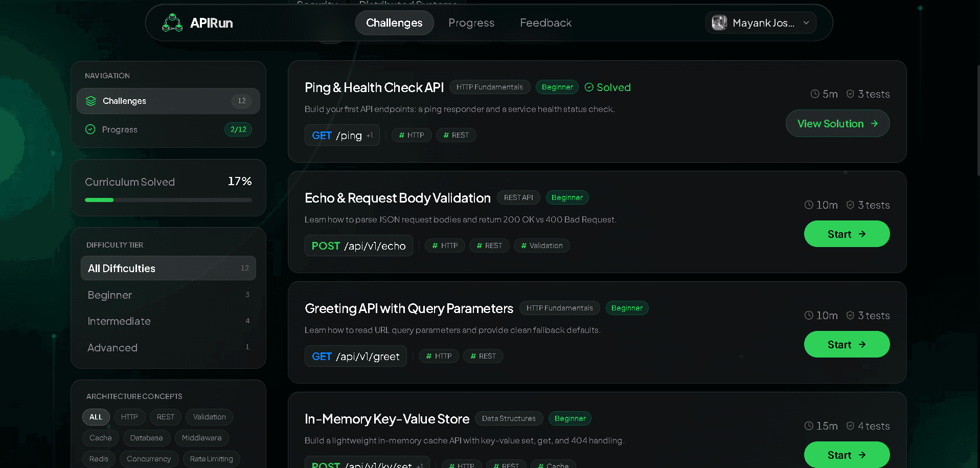Click the POST /api/v1/echo endpoint badge
Viewport: 980px width, 468px height.
359,246
